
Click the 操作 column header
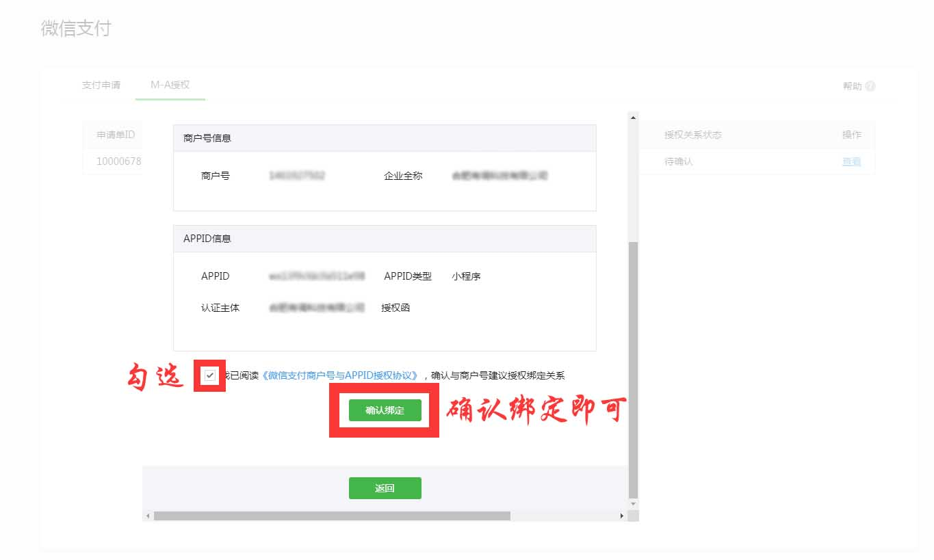tap(852, 135)
